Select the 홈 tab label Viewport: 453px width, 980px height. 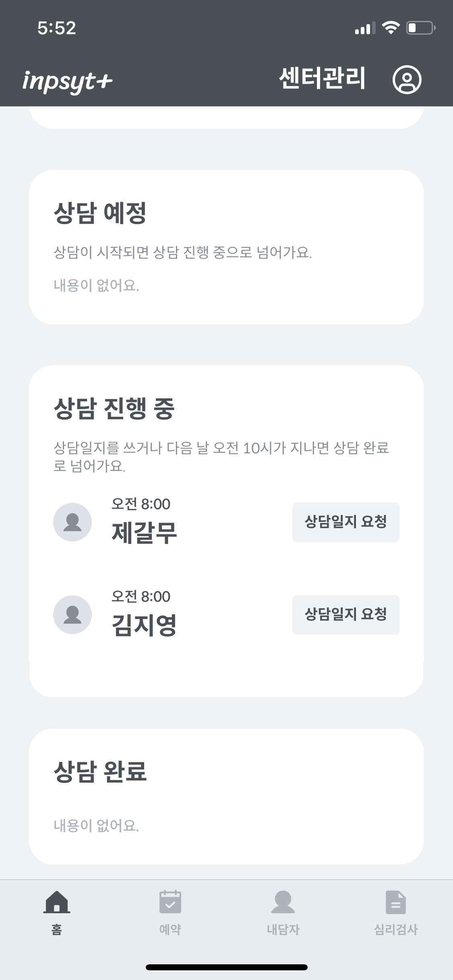[x=57, y=929]
